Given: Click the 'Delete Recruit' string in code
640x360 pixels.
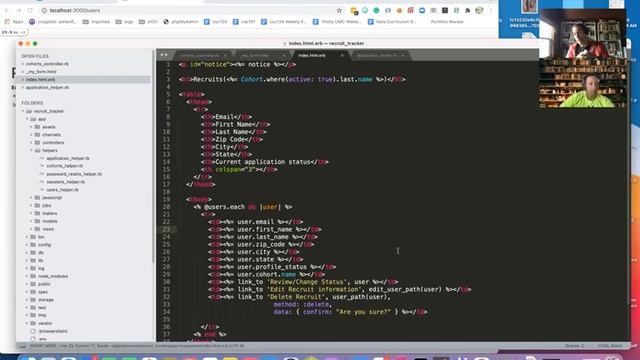Looking at the screenshot, I should (296, 297).
